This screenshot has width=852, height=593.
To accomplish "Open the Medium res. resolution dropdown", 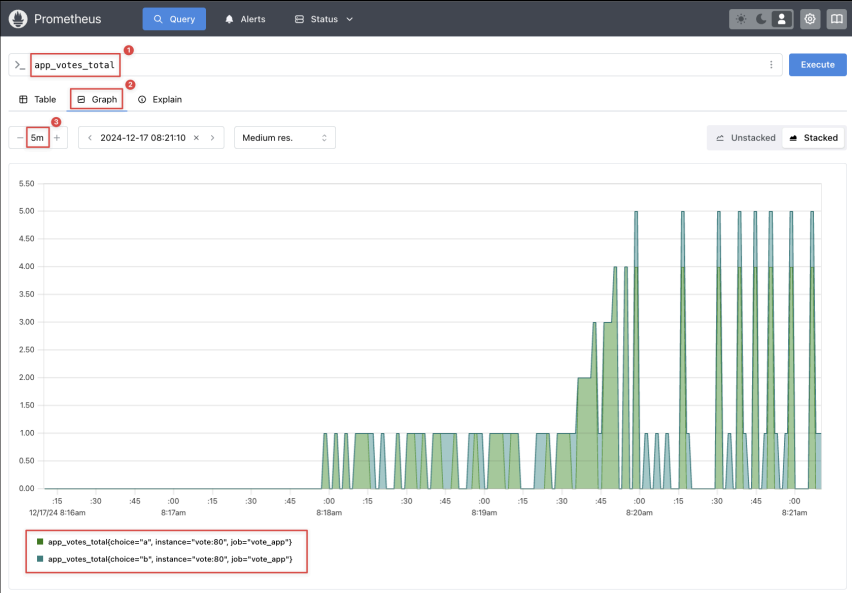I will pyautogui.click(x=285, y=138).
